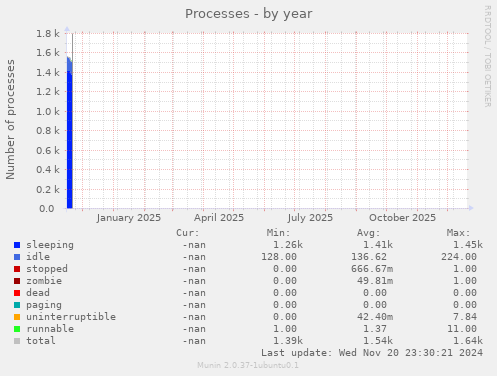Screen dimensions: 497x376
Task: Select the 'paging' legend label
Action: click(44, 305)
